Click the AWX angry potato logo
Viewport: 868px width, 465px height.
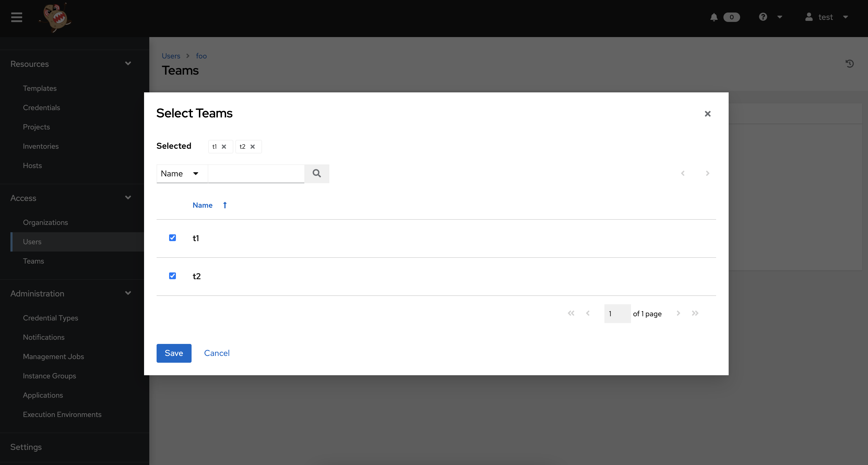[x=56, y=17]
